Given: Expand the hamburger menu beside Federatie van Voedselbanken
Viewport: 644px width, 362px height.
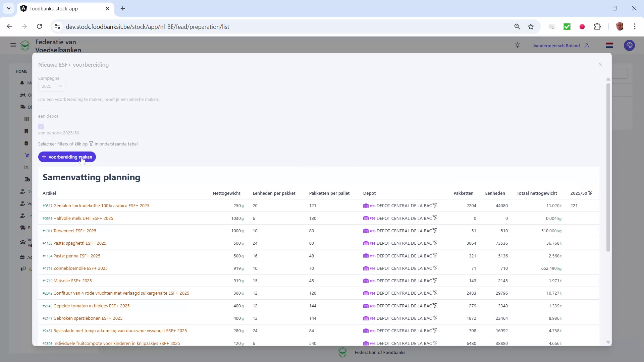Looking at the screenshot, I should [13, 45].
